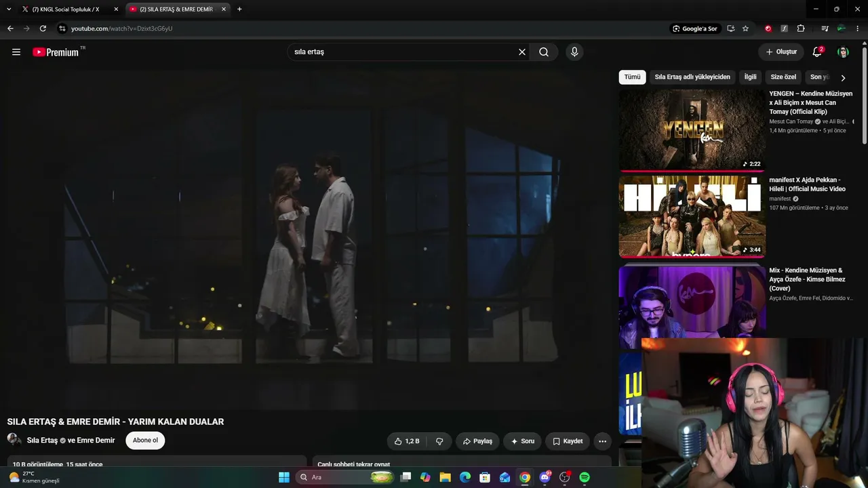Viewport: 868px width, 488px height.
Task: Open Microsoft Edge from the taskbar
Action: (x=465, y=477)
